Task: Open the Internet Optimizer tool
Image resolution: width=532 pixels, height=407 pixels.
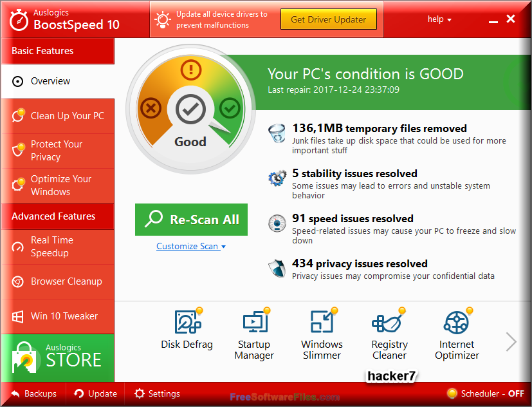Action: point(457,334)
